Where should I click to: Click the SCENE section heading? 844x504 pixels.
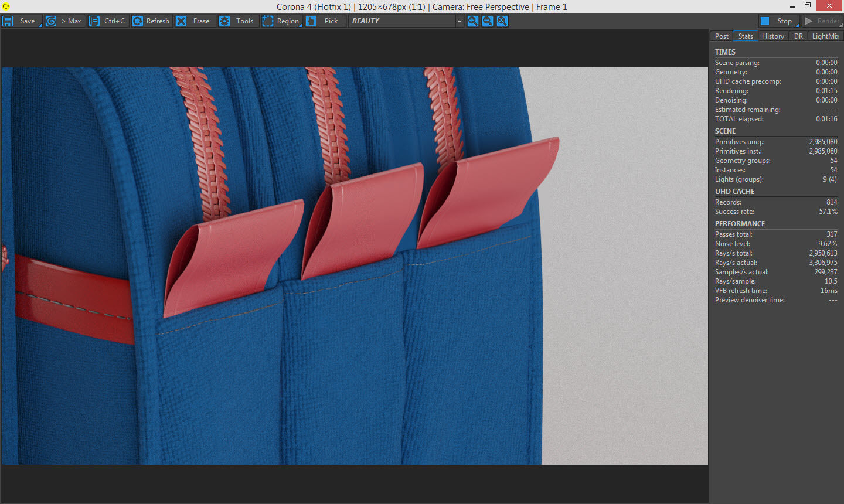(725, 131)
